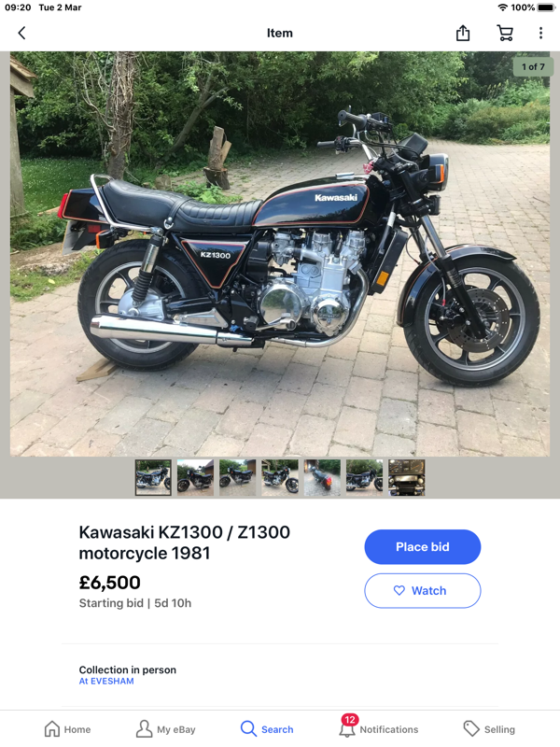The image size is (560, 747).
Task: Open the shopping cart icon
Action: click(505, 33)
